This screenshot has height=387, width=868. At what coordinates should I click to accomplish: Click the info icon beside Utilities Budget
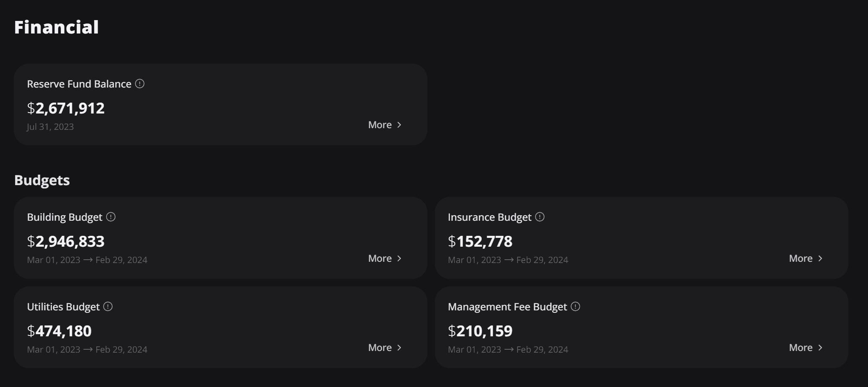coord(108,307)
